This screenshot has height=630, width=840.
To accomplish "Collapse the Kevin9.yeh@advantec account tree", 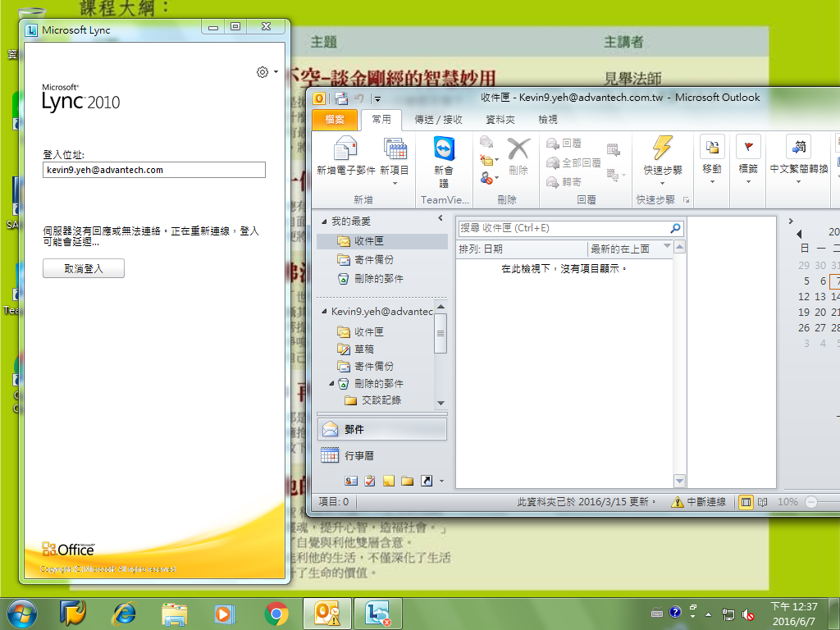I will click(324, 311).
